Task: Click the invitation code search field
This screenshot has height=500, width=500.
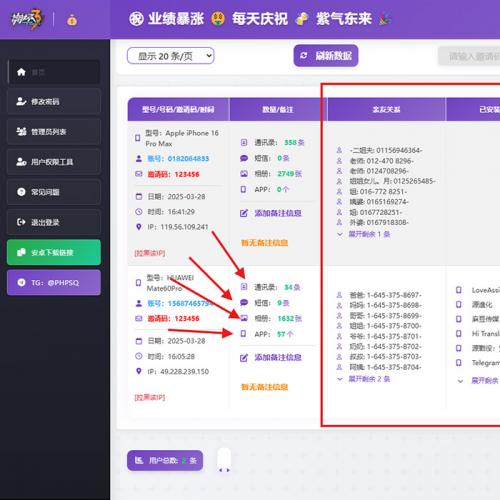Action: pyautogui.click(x=469, y=56)
